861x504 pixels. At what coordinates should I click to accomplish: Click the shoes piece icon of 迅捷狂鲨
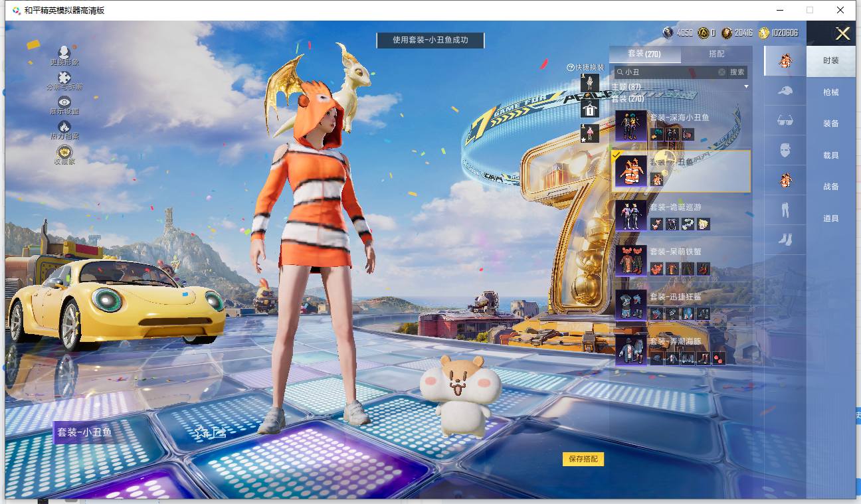pos(704,313)
